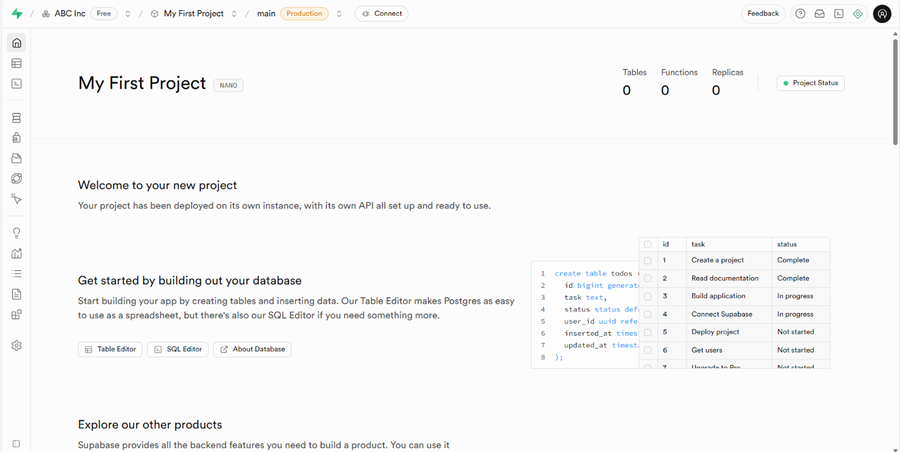This screenshot has height=452, width=900.
Task: Open Storage icon in the sidebar
Action: 16,158
